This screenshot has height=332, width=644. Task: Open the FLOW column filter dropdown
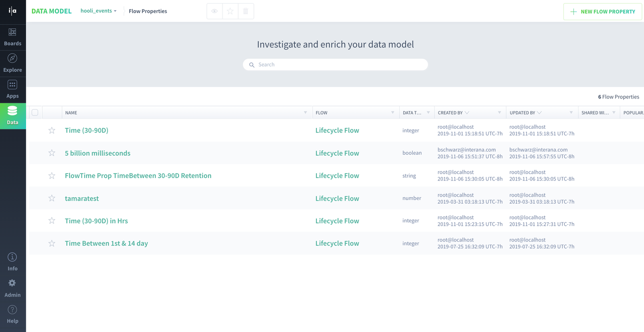[x=393, y=113]
